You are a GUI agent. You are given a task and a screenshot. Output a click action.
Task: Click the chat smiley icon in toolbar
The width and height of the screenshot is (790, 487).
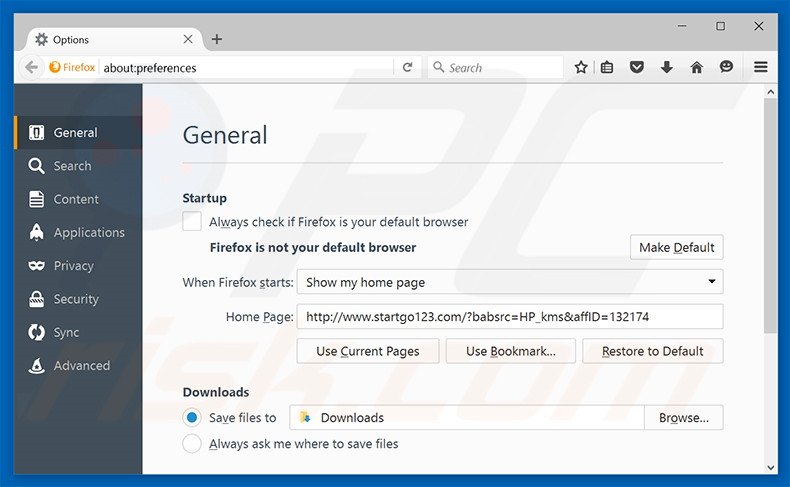[726, 67]
